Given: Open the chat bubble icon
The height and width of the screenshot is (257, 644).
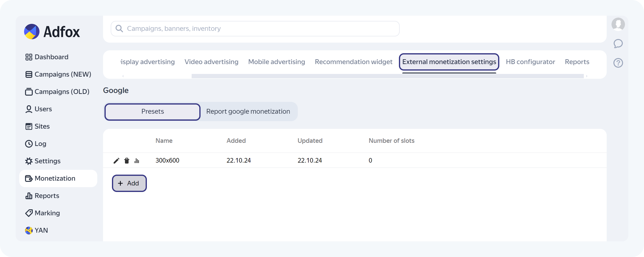Looking at the screenshot, I should click(618, 44).
